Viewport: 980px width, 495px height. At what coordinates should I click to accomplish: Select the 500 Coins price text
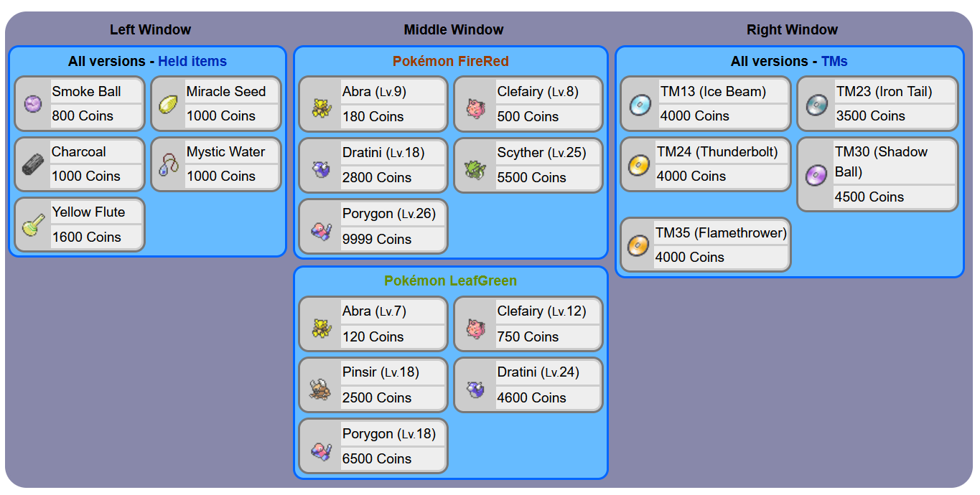tap(528, 116)
